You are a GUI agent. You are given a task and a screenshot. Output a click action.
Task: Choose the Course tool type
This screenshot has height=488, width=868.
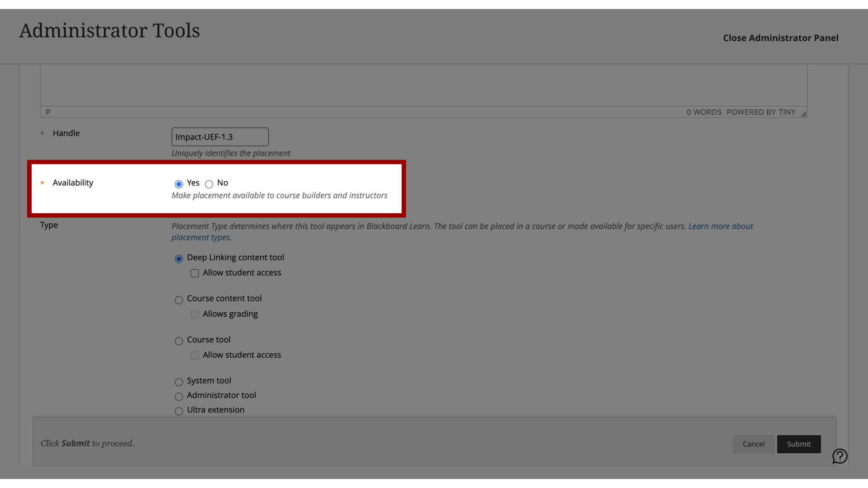click(x=179, y=341)
